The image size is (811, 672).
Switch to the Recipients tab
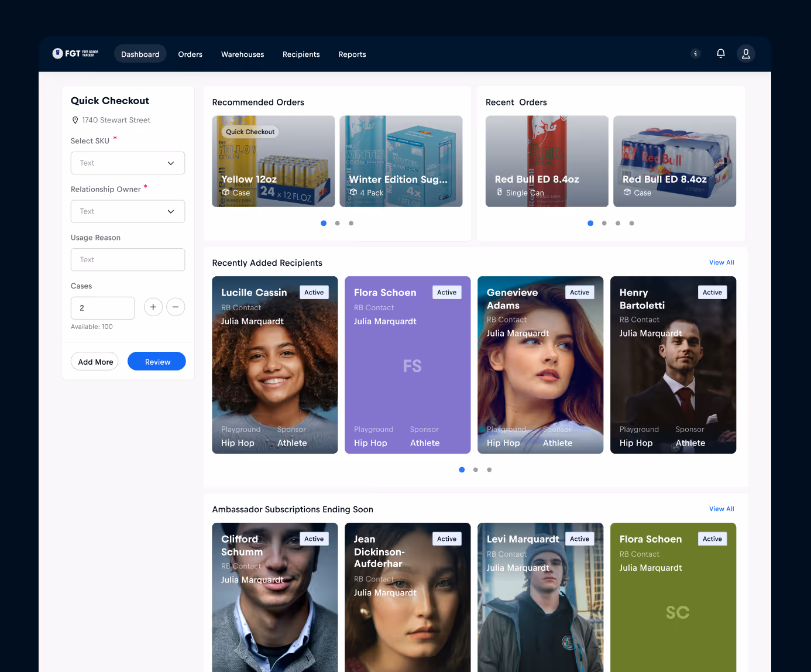301,54
